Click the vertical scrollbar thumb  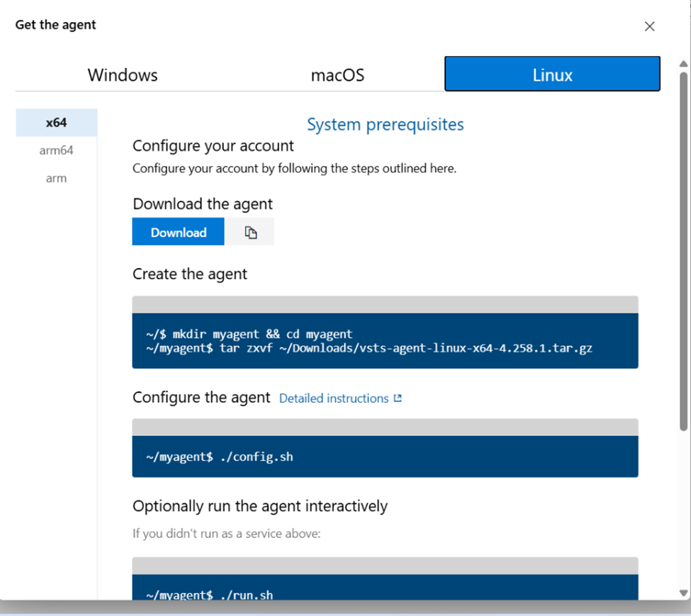[683, 251]
